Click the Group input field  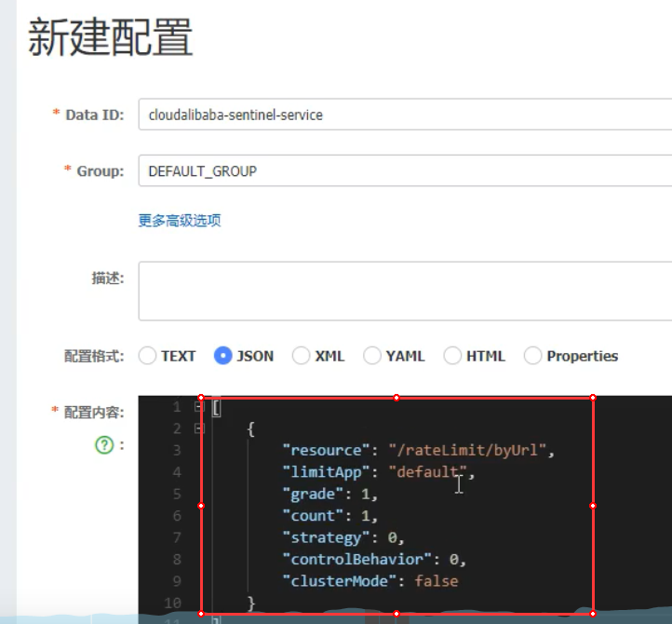(405, 170)
